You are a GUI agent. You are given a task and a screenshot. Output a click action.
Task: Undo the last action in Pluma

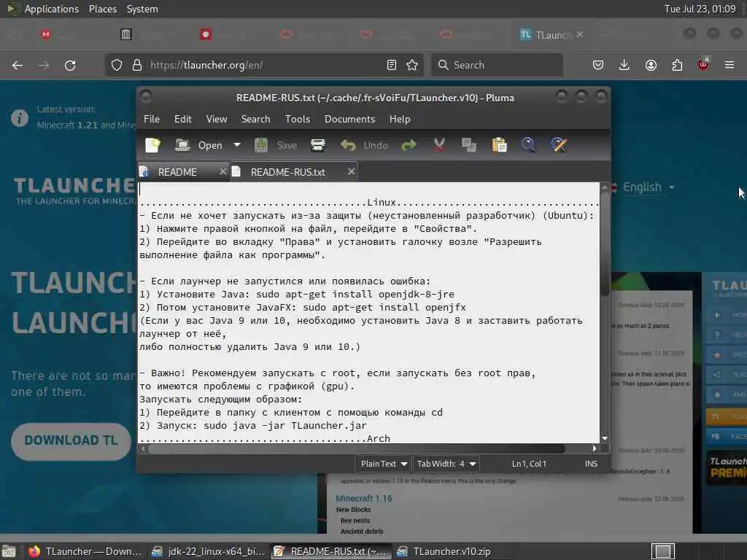364,145
